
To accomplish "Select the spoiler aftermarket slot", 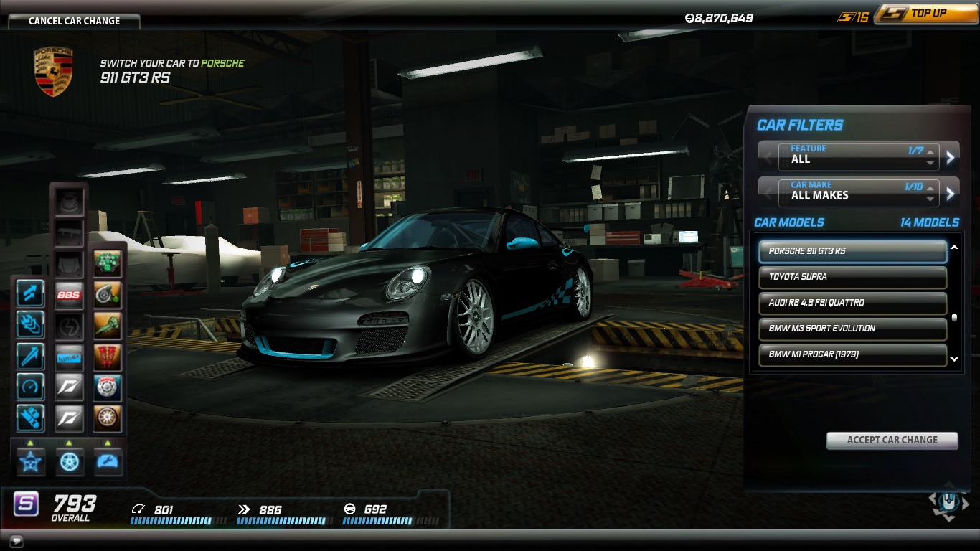I will 70,232.
